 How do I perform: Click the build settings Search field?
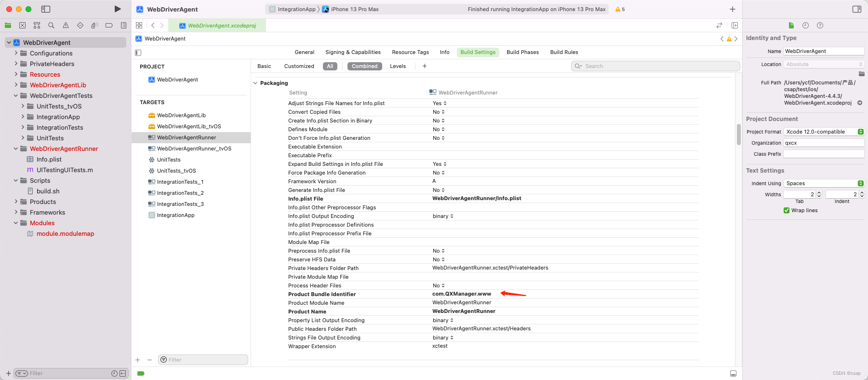click(655, 66)
